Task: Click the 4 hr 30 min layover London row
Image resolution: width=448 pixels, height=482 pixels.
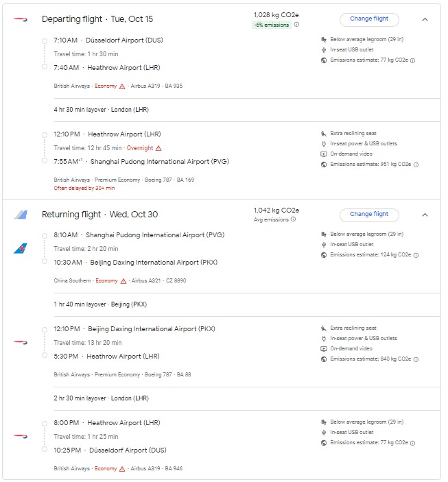Action: 102,110
